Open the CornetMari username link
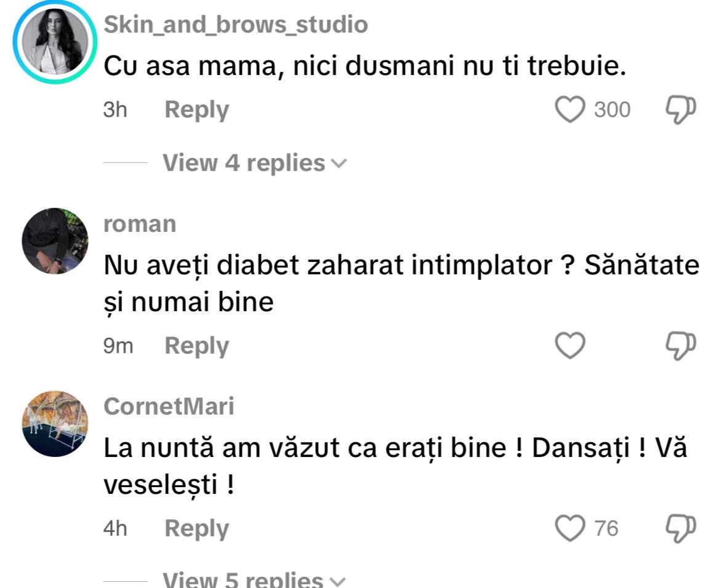 tap(169, 406)
